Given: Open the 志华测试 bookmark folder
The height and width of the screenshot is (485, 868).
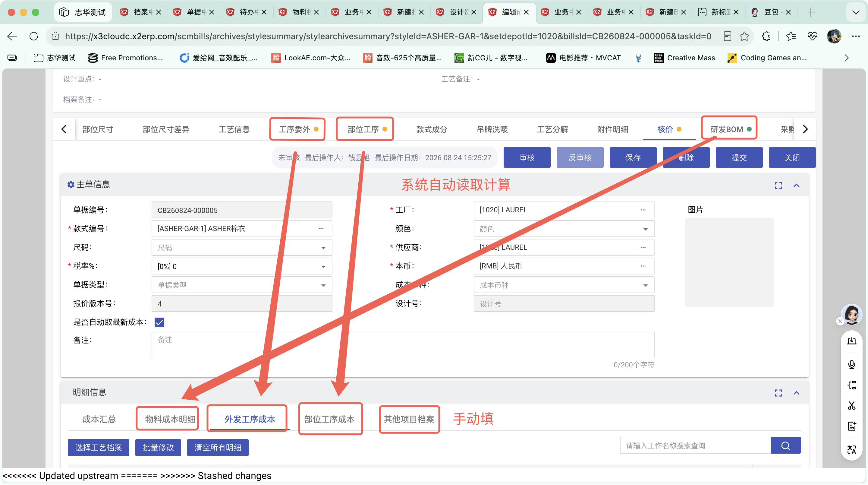Looking at the screenshot, I should coord(55,58).
